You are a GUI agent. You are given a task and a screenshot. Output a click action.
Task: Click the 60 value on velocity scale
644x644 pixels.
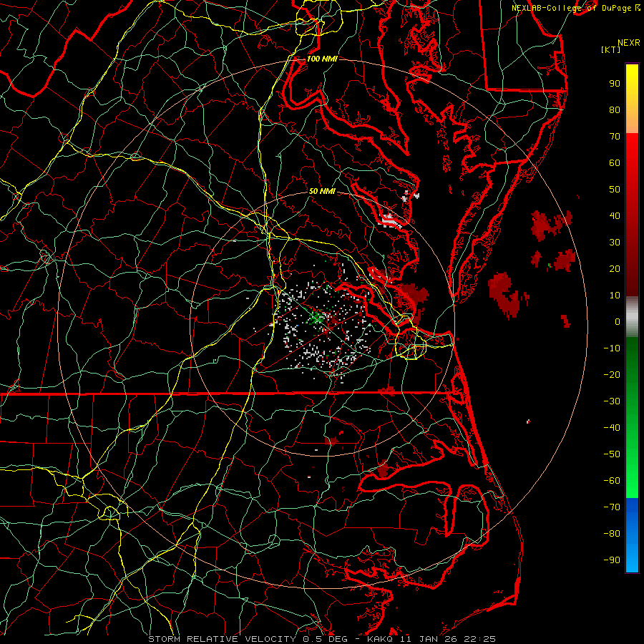pyautogui.click(x=615, y=162)
